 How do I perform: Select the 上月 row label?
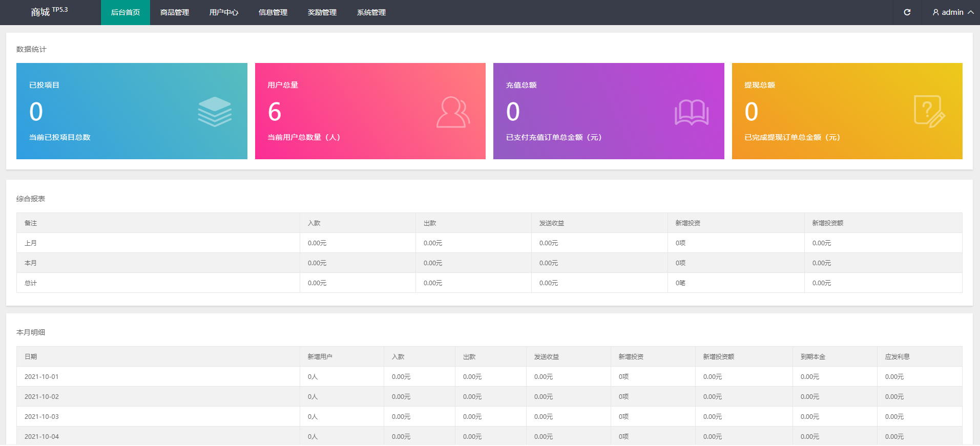pos(31,243)
